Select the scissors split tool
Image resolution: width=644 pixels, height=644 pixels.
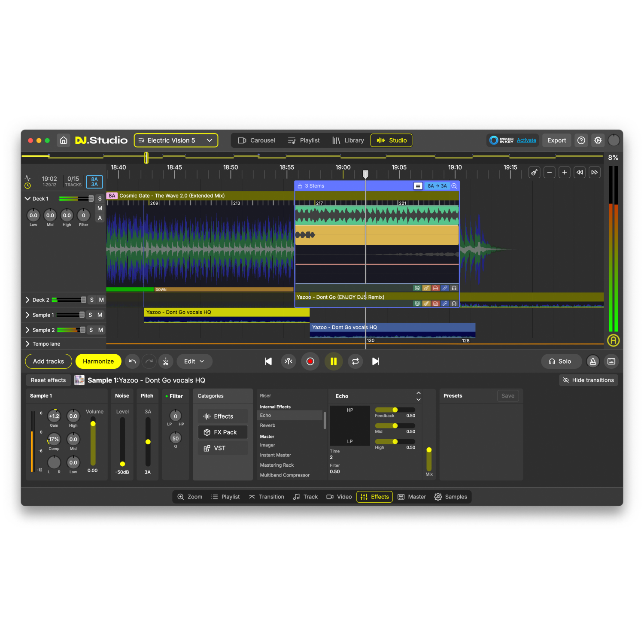[166, 361]
